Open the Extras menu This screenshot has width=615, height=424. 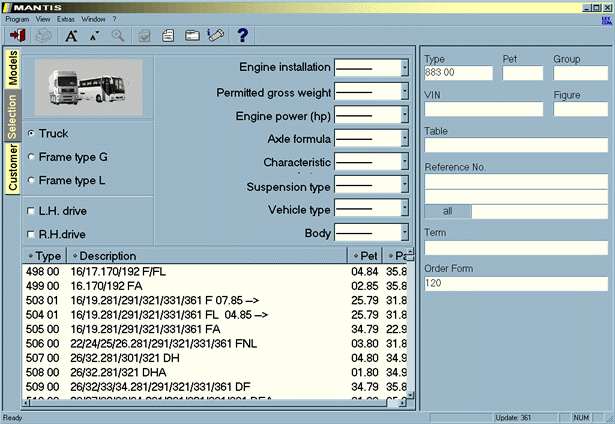(x=66, y=19)
